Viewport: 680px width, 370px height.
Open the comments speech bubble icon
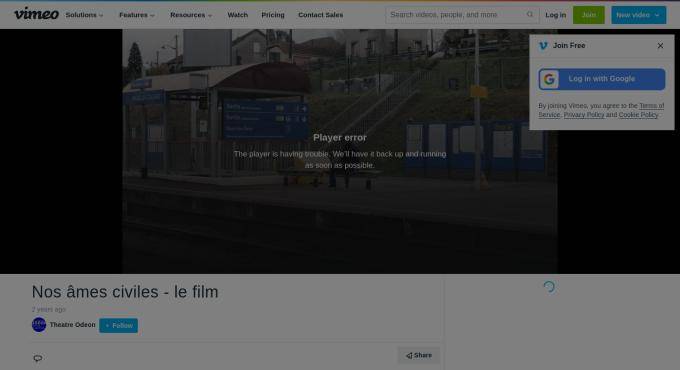[38, 358]
